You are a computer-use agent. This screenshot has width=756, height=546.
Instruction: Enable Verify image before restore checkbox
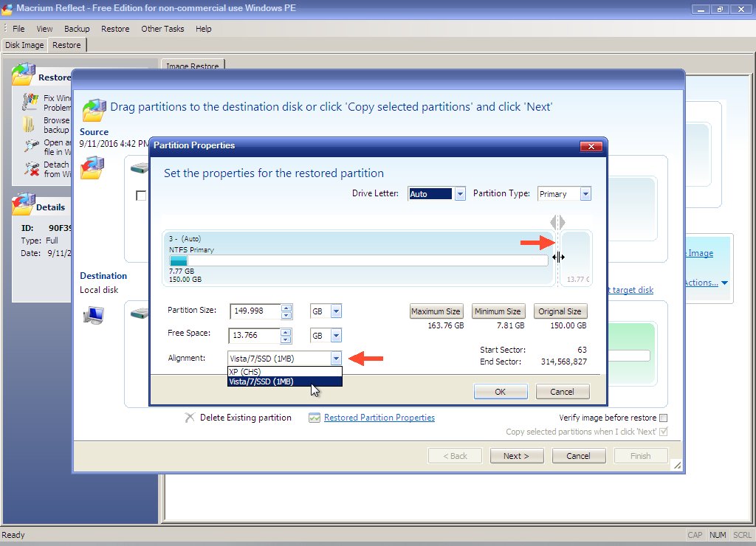(663, 418)
